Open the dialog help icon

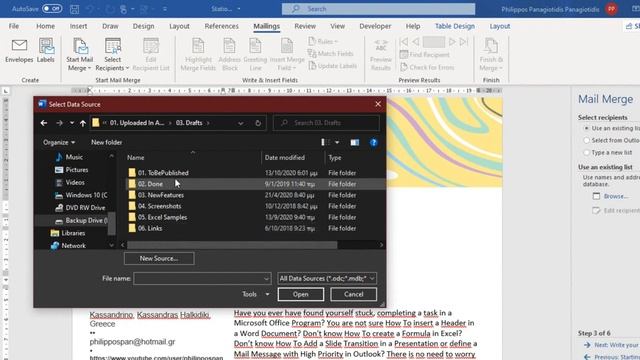coord(373,142)
